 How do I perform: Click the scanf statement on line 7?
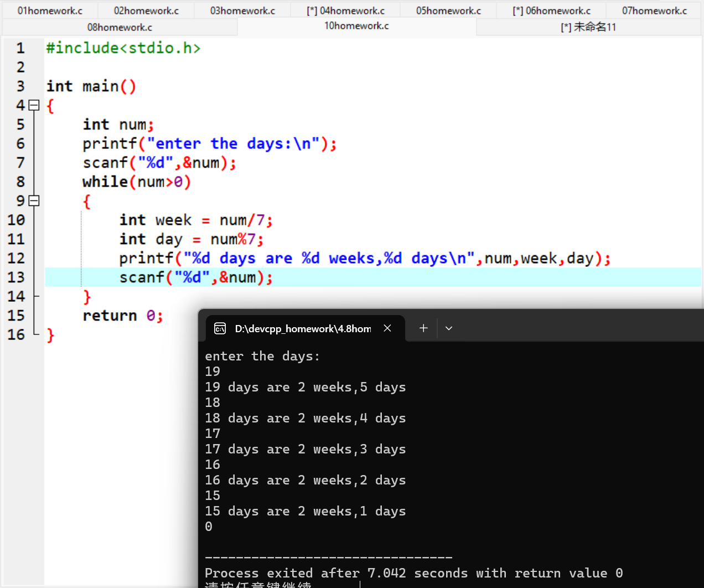coord(159,163)
